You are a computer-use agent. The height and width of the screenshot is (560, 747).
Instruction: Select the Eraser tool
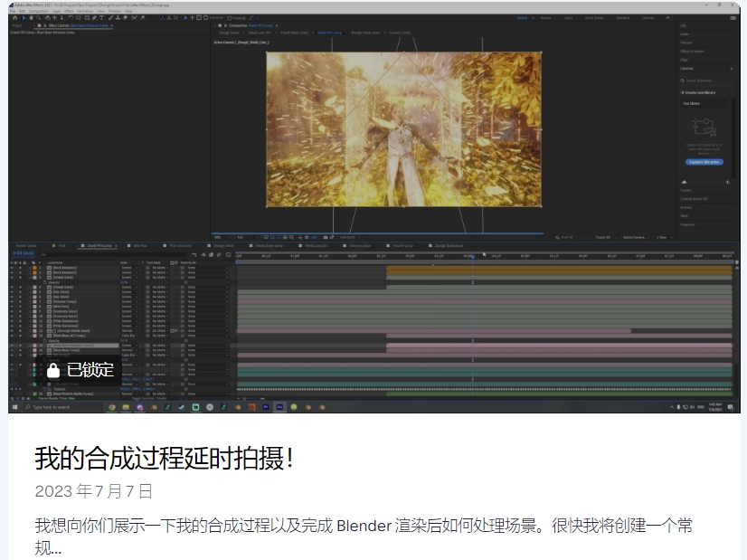point(125,17)
